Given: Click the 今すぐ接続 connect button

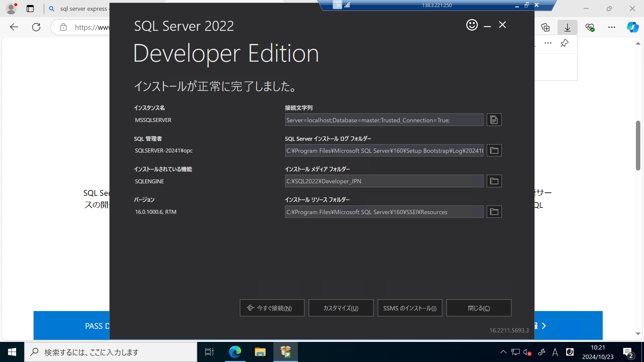Looking at the screenshot, I should click(272, 308).
